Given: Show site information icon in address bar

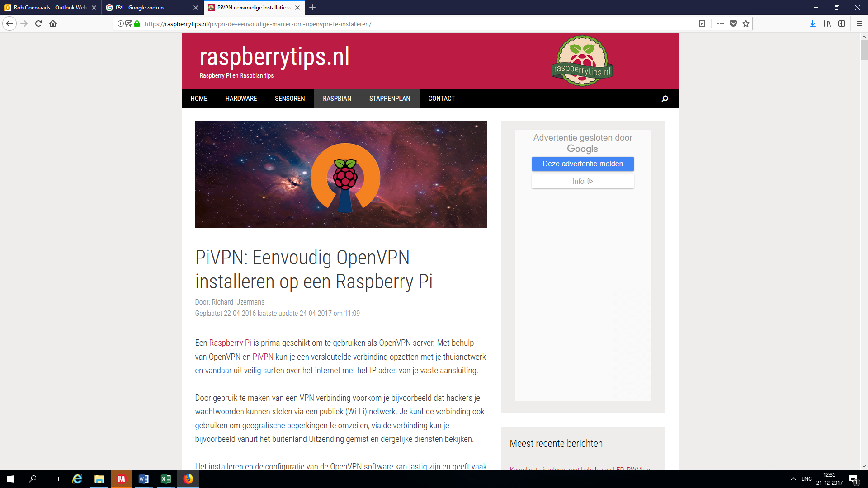Looking at the screenshot, I should pos(120,23).
